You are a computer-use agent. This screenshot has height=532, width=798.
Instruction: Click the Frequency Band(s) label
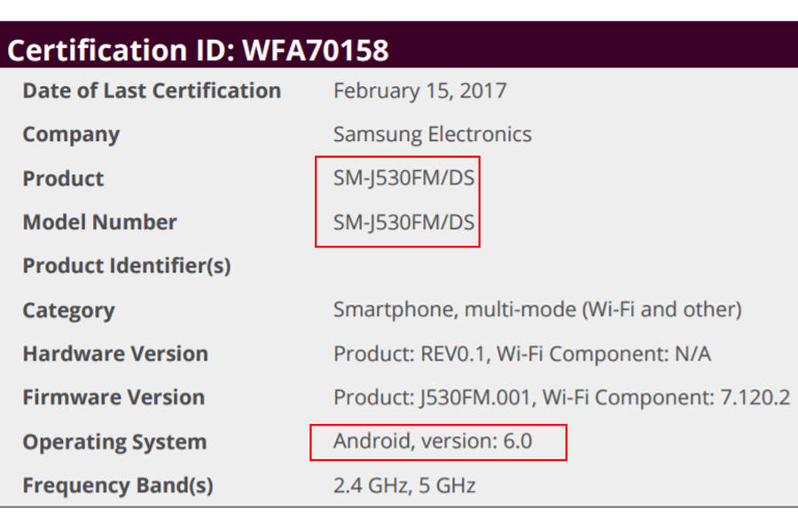pyautogui.click(x=118, y=486)
